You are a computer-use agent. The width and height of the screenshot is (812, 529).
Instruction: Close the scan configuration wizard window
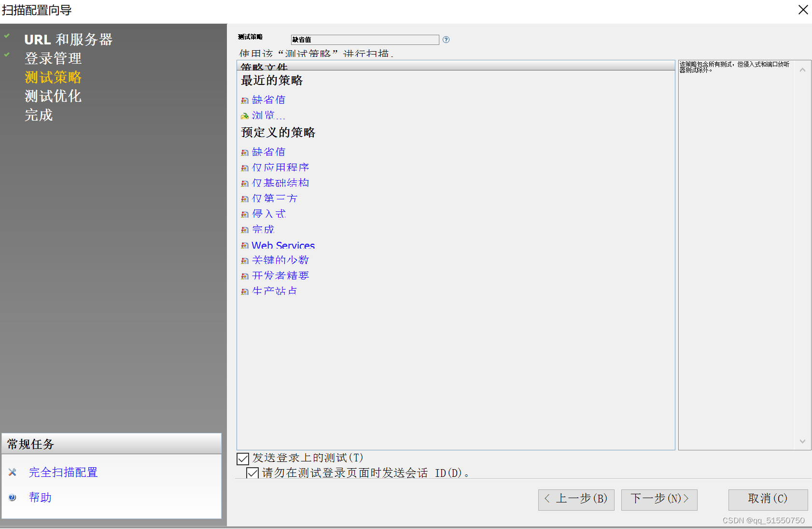803,10
